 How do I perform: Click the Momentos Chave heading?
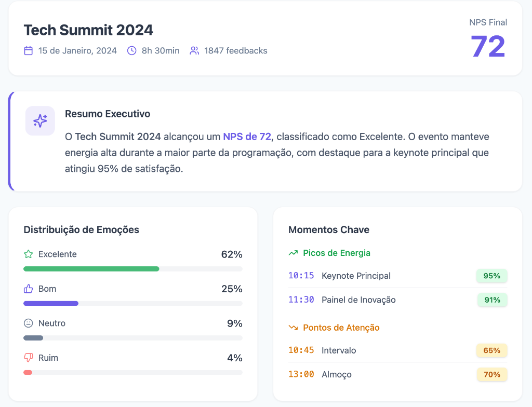click(329, 230)
